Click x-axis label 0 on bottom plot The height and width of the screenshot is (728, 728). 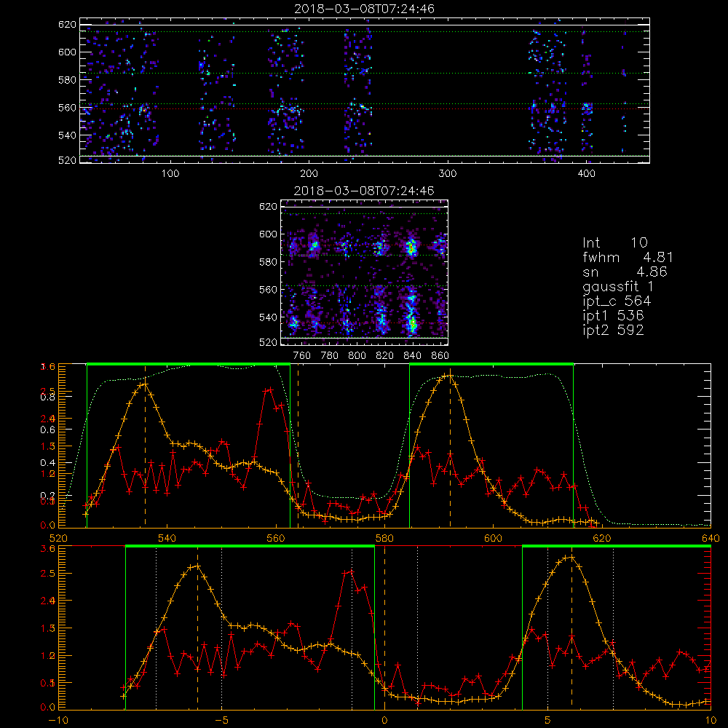coord(384,720)
